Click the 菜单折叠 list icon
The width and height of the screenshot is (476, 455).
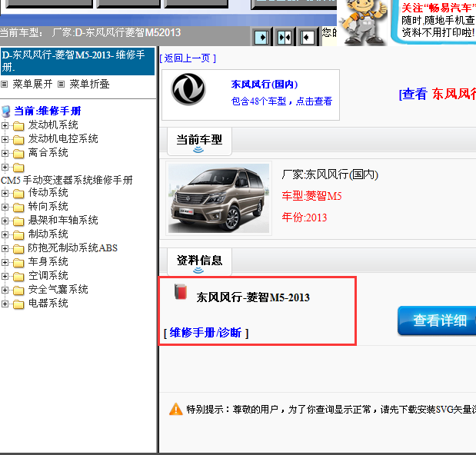click(62, 84)
